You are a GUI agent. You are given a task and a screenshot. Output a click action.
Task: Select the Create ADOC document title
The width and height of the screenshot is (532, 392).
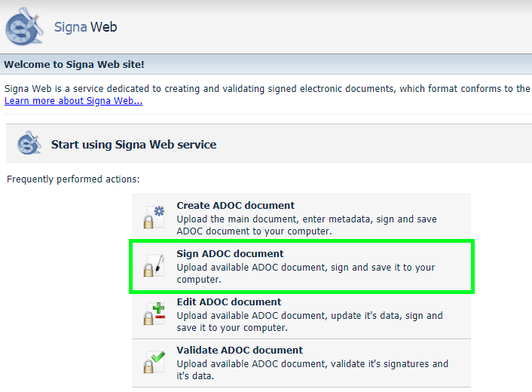235,205
